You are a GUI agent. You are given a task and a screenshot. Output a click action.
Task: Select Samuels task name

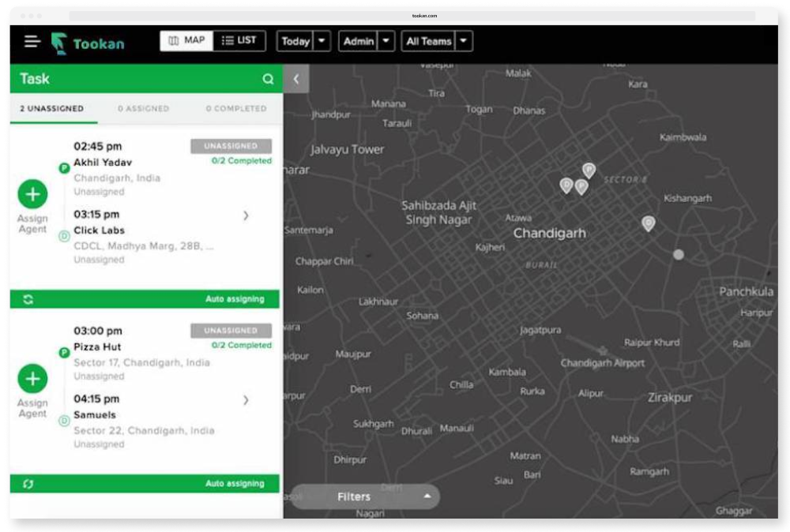point(95,414)
